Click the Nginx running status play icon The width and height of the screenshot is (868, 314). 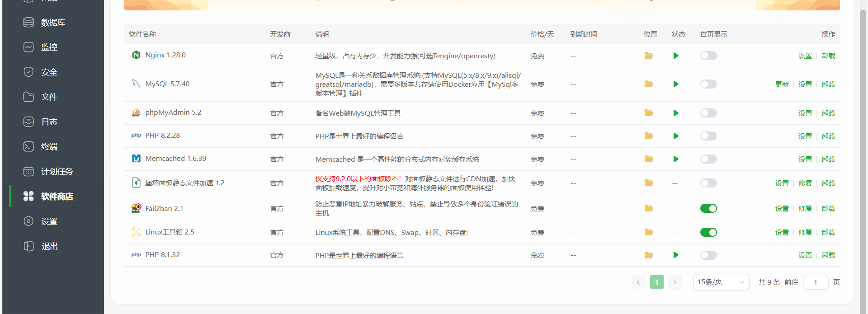[676, 56]
